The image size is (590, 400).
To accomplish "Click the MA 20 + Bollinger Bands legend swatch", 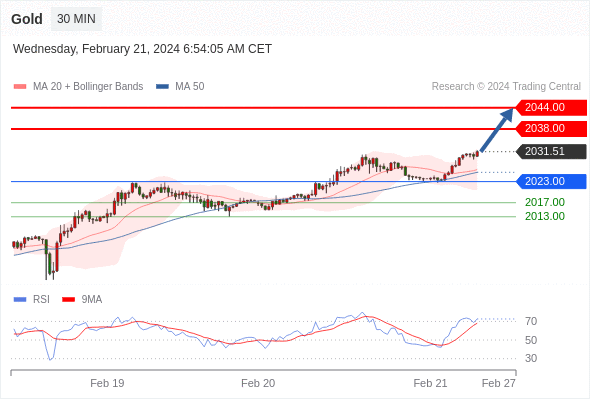I will point(20,87).
